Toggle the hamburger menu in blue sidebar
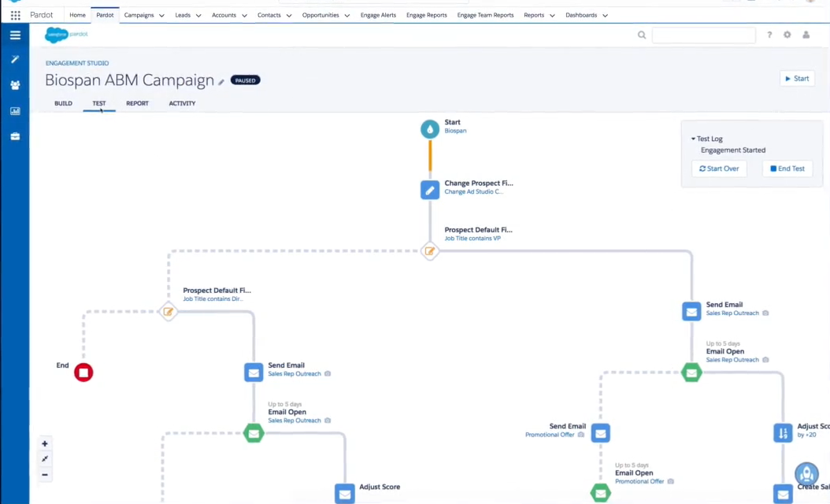The image size is (830, 504). tap(15, 35)
